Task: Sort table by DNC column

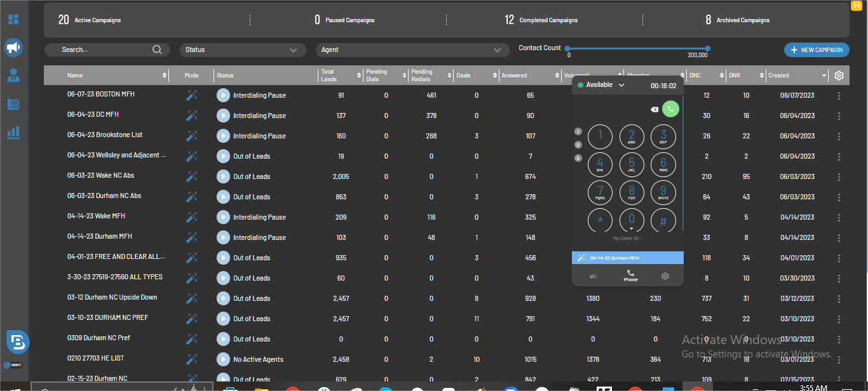Action: click(721, 76)
